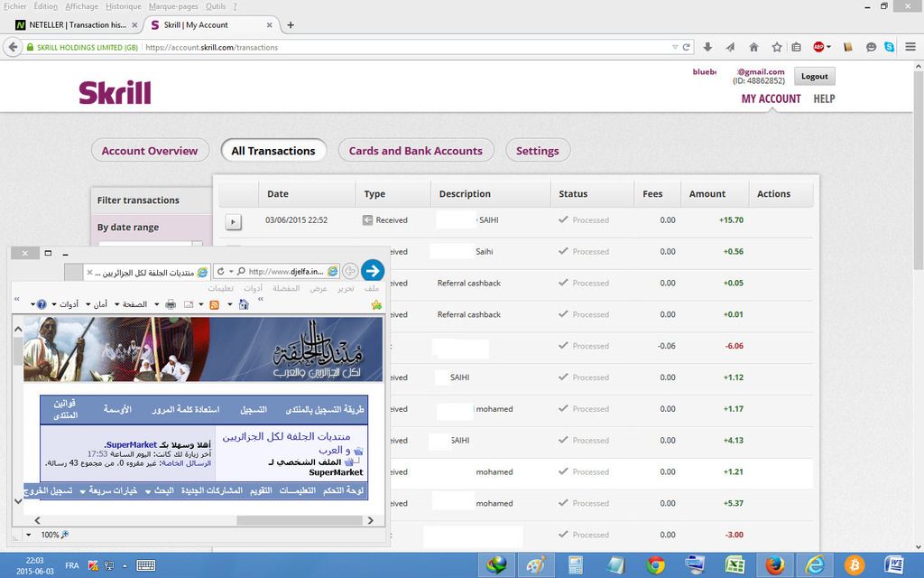Close the IE forum tab
This screenshot has height=578, width=924.
point(89,273)
